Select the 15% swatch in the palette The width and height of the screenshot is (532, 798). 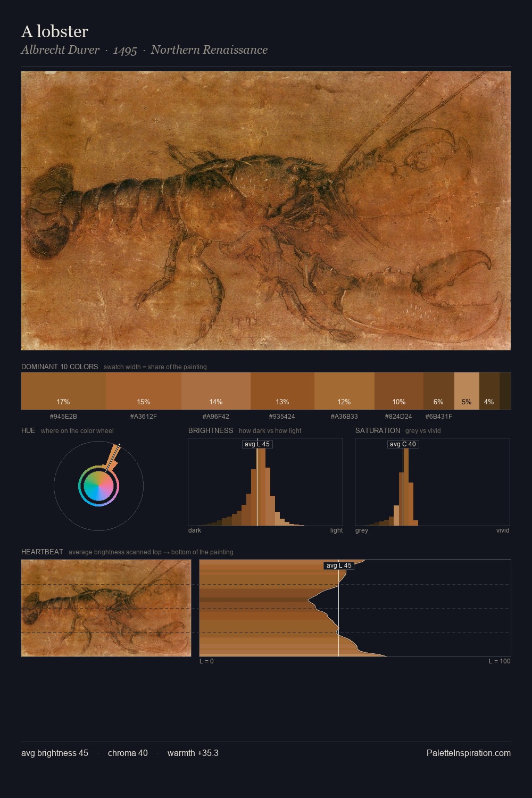(144, 391)
